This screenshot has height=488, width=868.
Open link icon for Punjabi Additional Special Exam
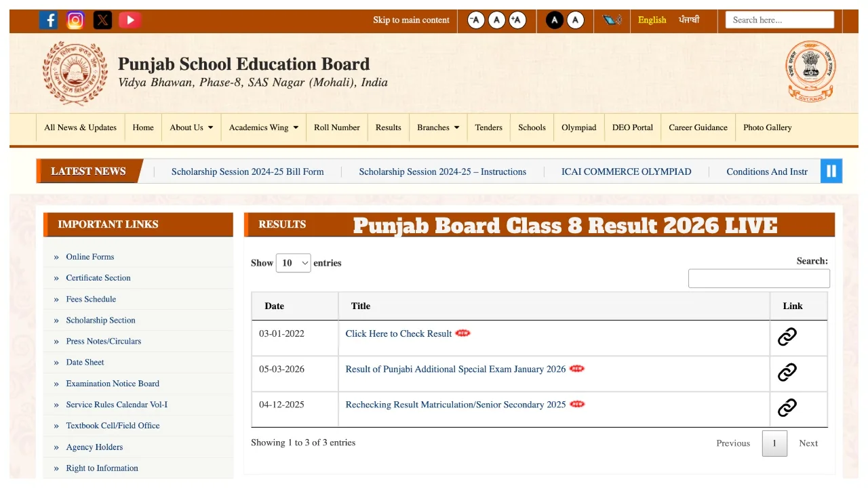(x=787, y=372)
